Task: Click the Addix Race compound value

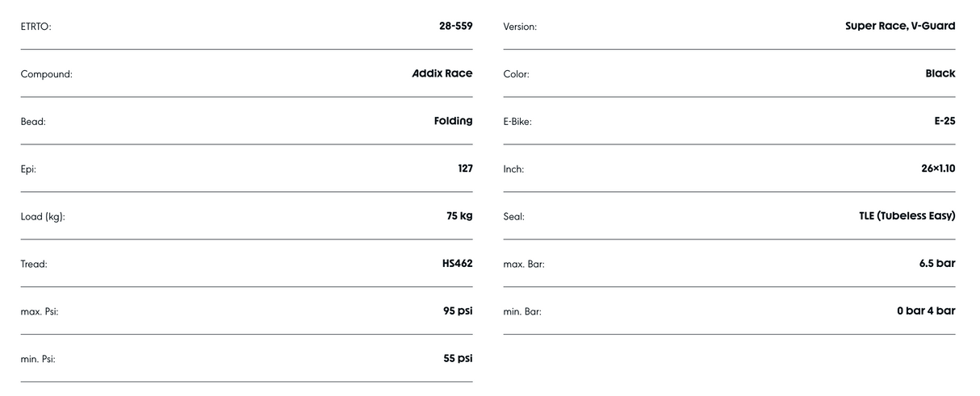Action: pyautogui.click(x=442, y=73)
